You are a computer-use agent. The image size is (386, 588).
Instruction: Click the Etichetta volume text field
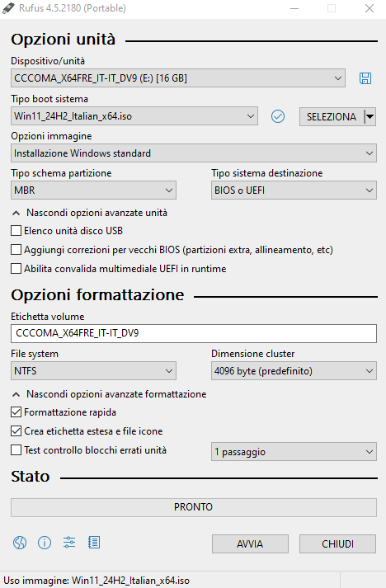pyautogui.click(x=194, y=333)
